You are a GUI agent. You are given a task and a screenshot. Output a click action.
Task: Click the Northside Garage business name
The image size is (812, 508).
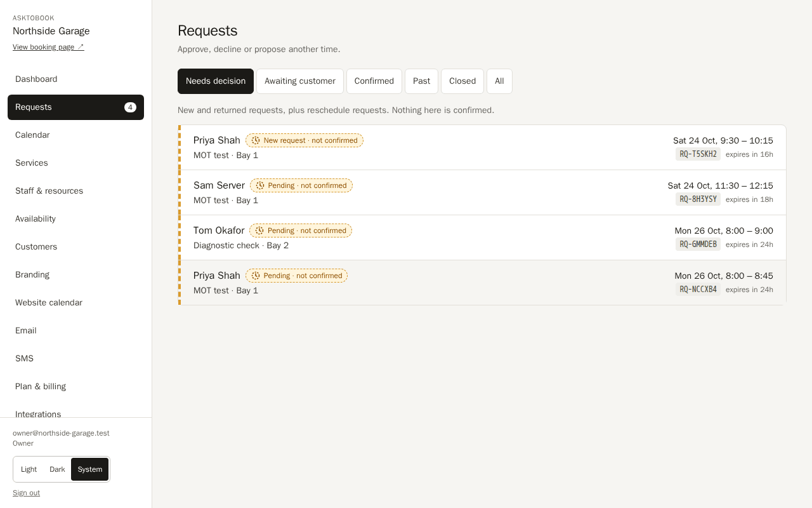(51, 31)
